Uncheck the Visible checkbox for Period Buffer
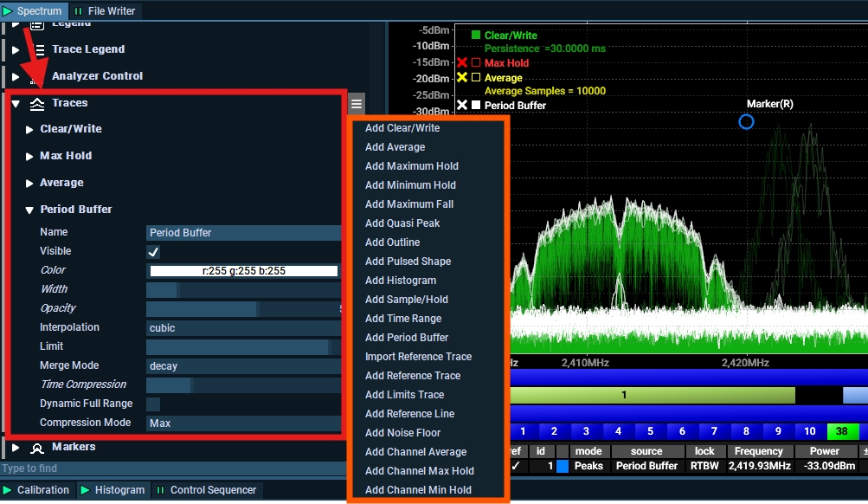 (x=153, y=252)
